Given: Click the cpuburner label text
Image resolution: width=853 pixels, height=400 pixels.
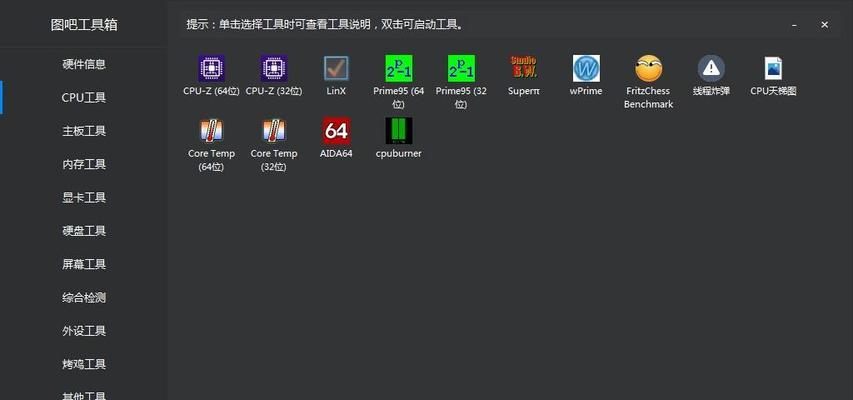Looking at the screenshot, I should (x=399, y=153).
